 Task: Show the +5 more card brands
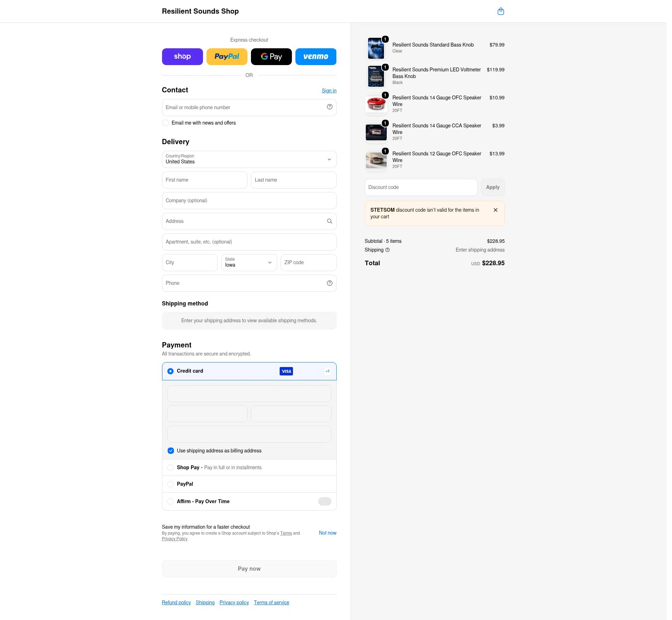(327, 371)
